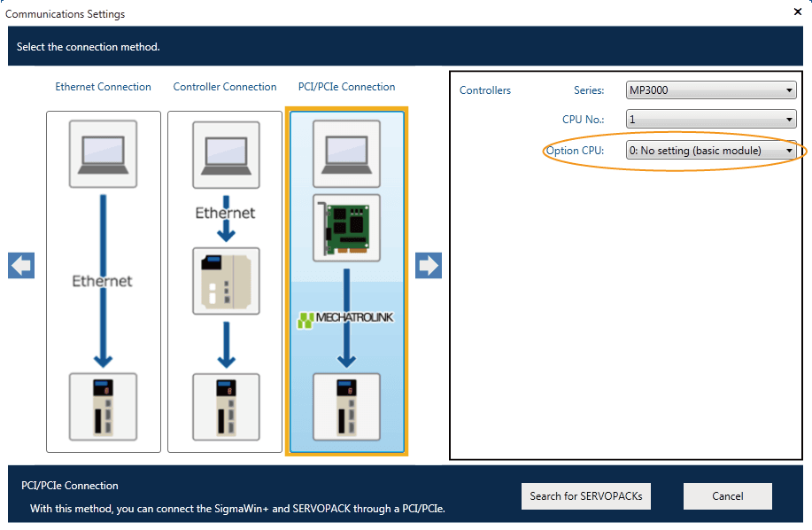Click SERVOPACK icon in Controller Connection panel

pyautogui.click(x=226, y=407)
